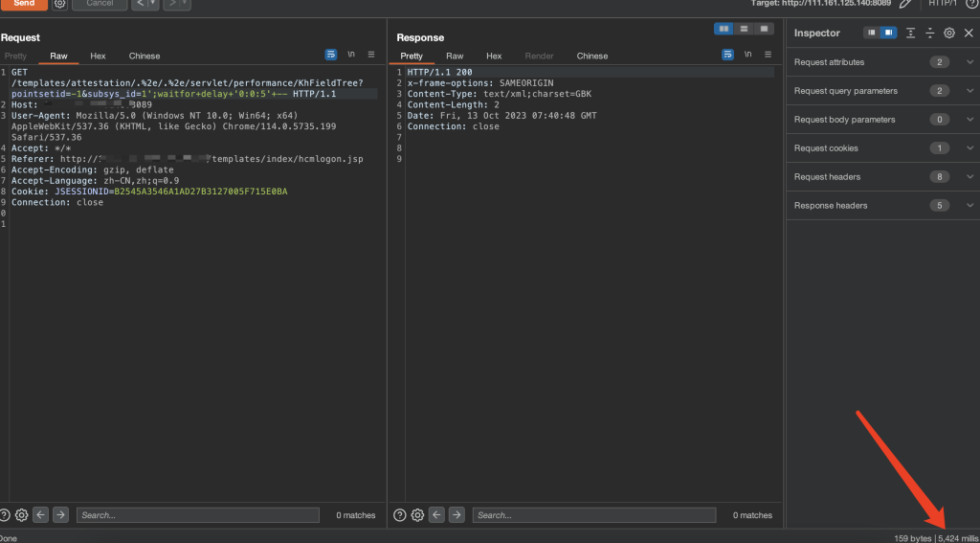Select Response Hex tab
980x543 pixels.
pos(494,56)
